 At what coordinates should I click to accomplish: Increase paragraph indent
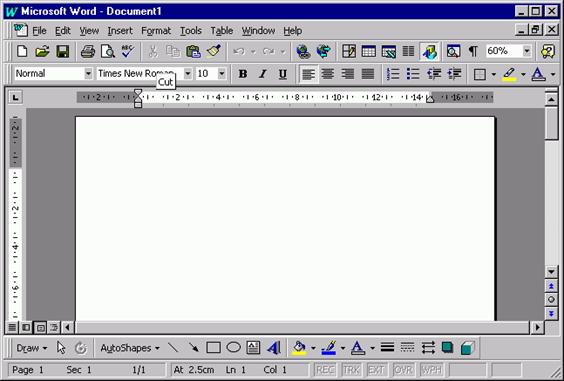[454, 74]
